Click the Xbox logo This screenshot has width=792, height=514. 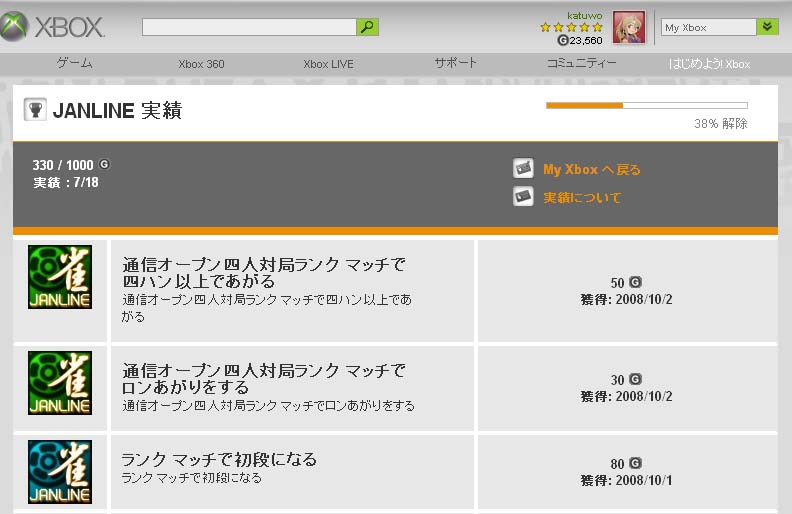[53, 26]
